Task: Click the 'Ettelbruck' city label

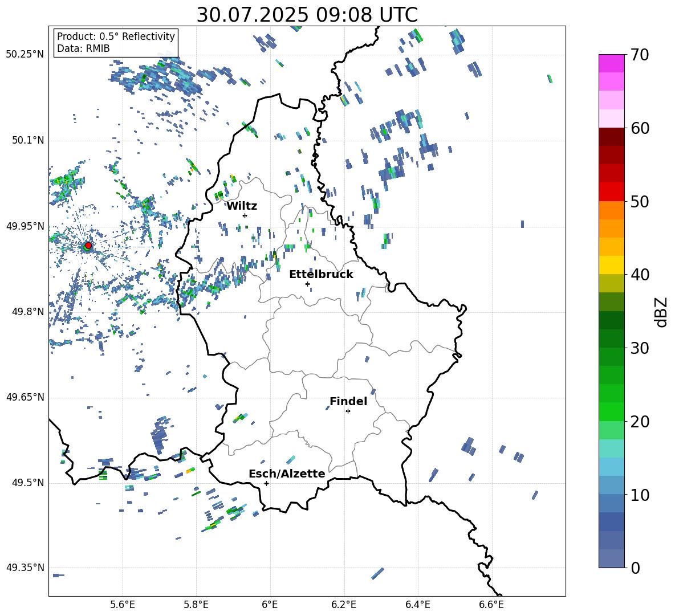Action: point(321,275)
